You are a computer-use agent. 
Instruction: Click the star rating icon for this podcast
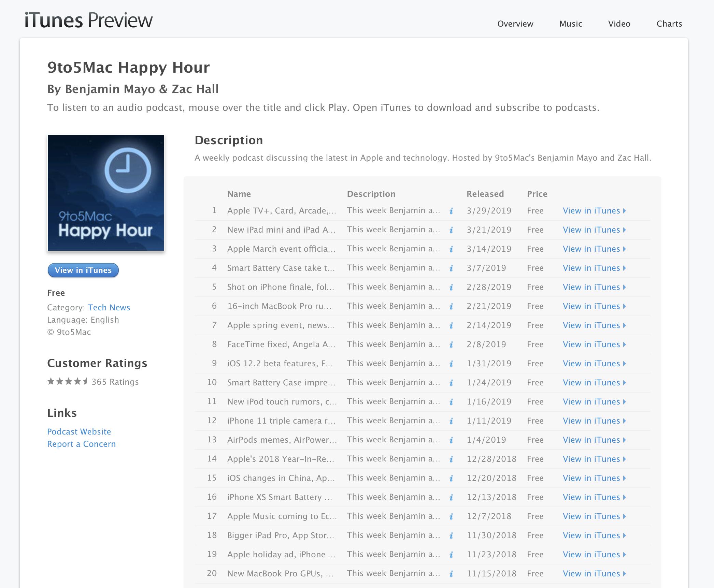pyautogui.click(x=67, y=382)
